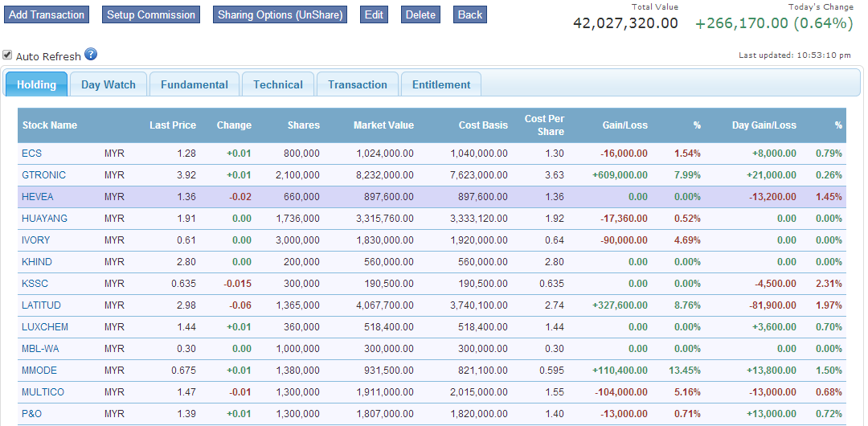Click the Market Value column header
868x426 pixels.
tap(383, 125)
